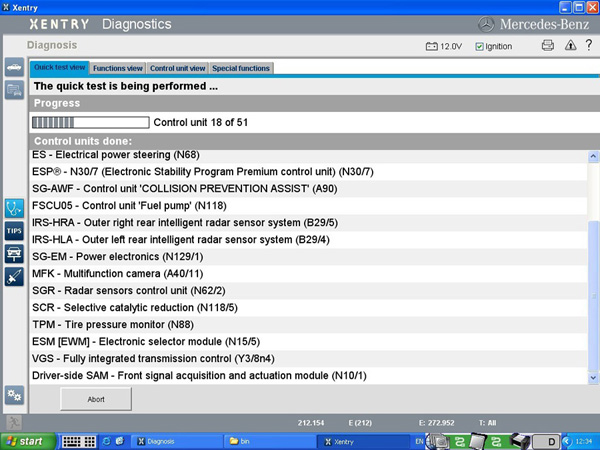600x450 pixels.
Task: Launch Internet Explorer from quick launch
Action: pos(106,441)
